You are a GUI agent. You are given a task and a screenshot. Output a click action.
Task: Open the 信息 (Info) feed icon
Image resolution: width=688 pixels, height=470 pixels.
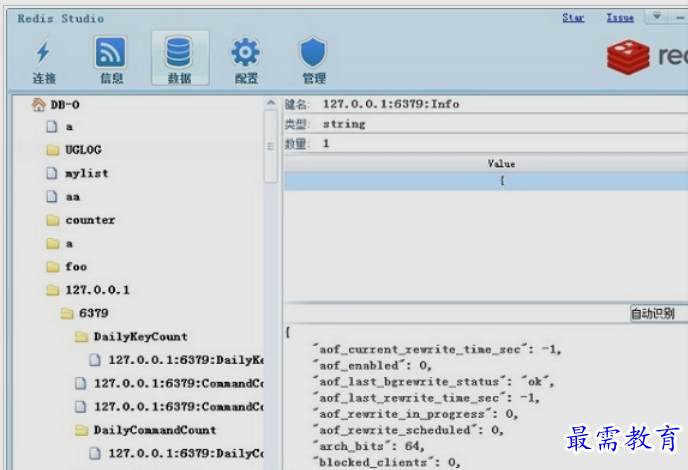tap(111, 53)
